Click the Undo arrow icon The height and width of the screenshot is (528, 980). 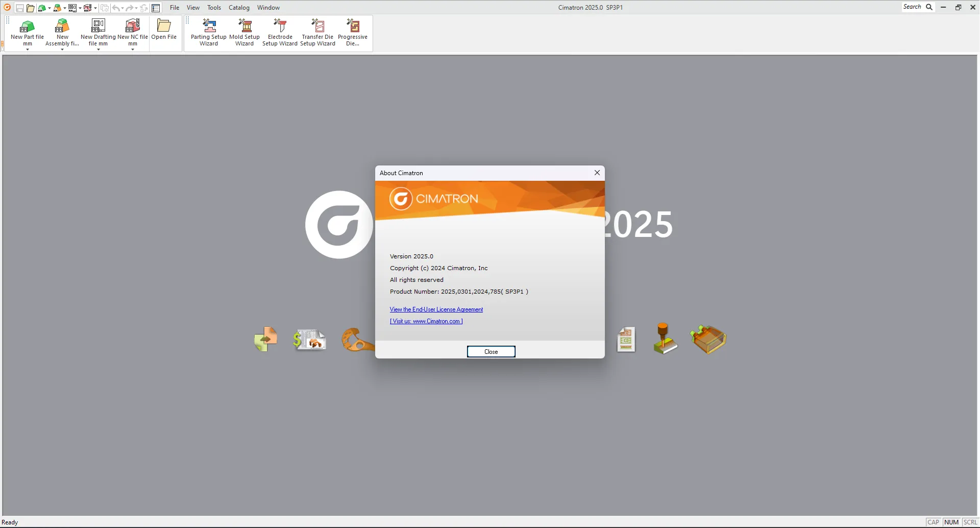[116, 8]
